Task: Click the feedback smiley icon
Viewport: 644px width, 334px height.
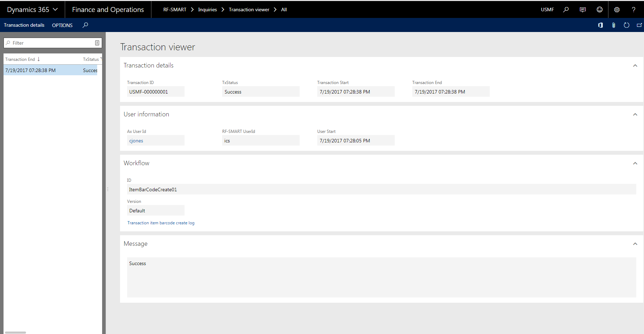Action: click(600, 9)
